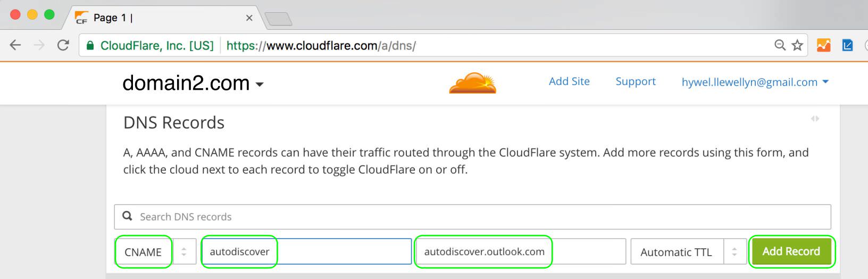
Task: Click the browser address bar URL
Action: pyautogui.click(x=321, y=46)
